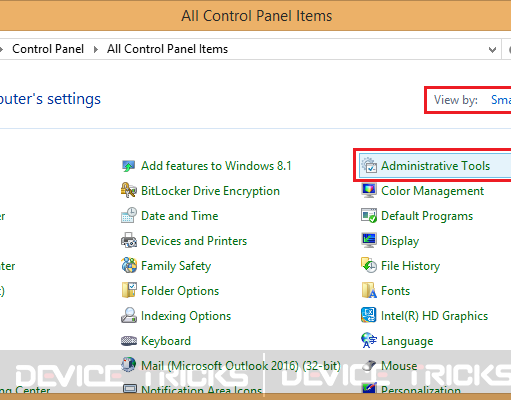Open the Mouse text link
Viewport: 511px width, 400px height.
(x=399, y=366)
